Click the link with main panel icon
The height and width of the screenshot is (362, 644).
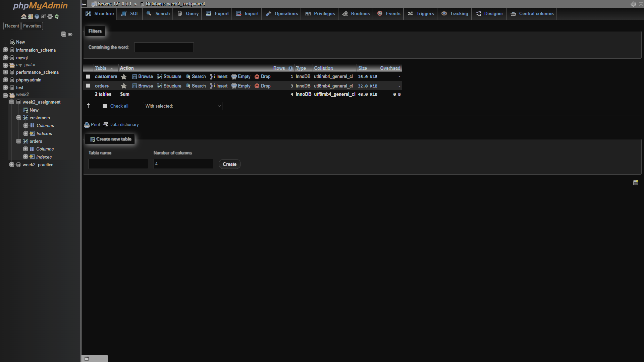coord(70,34)
